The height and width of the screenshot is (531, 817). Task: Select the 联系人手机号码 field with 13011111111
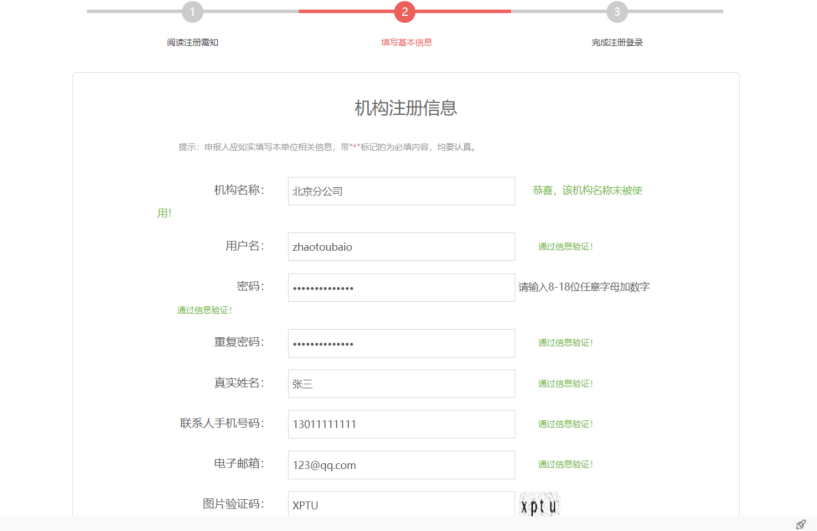coord(401,424)
